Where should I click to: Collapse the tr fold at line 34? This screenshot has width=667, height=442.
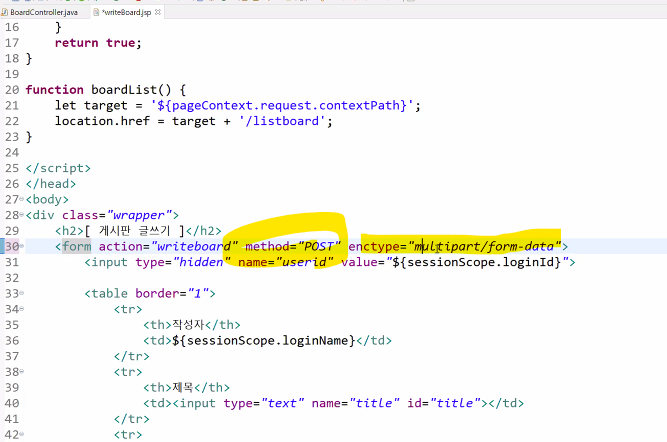tap(22, 308)
